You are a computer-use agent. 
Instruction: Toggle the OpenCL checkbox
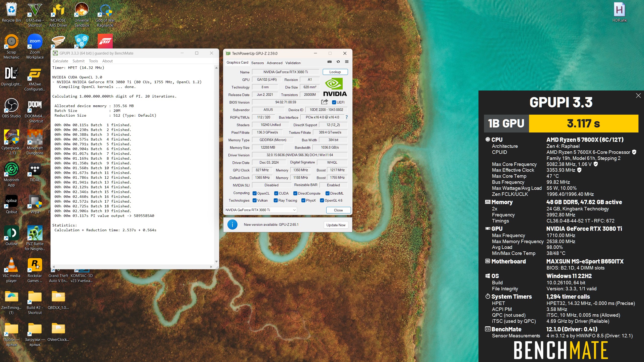pos(255,193)
